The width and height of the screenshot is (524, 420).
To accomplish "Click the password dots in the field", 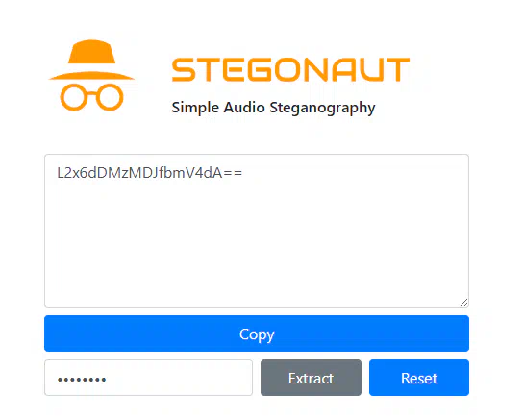I will point(82,380).
